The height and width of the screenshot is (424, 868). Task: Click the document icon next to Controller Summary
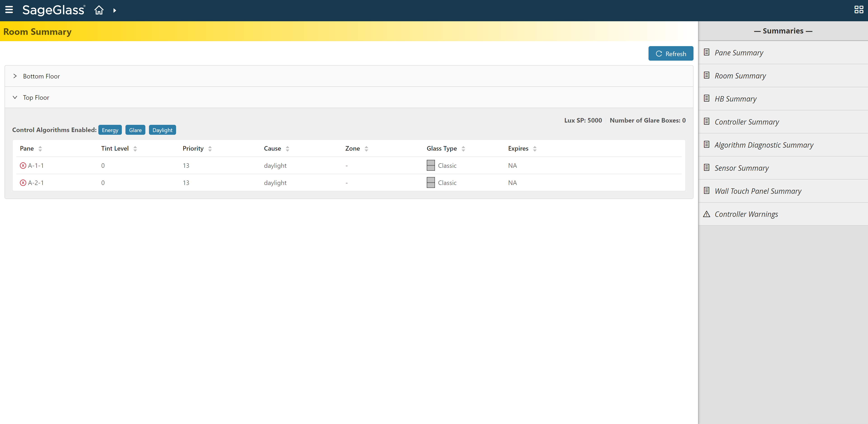tap(707, 121)
